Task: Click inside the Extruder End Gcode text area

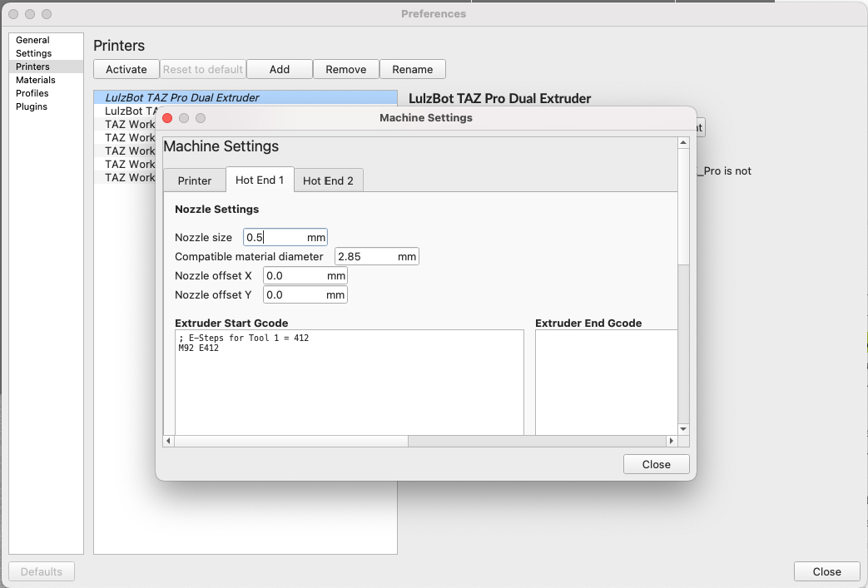Action: click(x=606, y=383)
